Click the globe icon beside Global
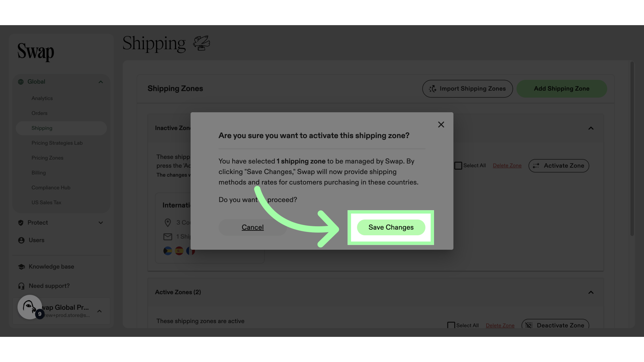The height and width of the screenshot is (362, 644). 21,82
